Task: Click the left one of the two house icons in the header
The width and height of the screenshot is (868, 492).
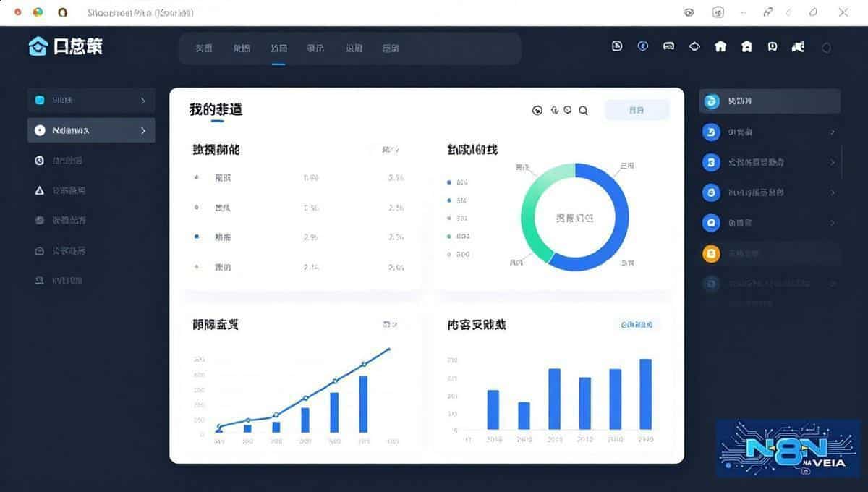Action: click(x=720, y=46)
